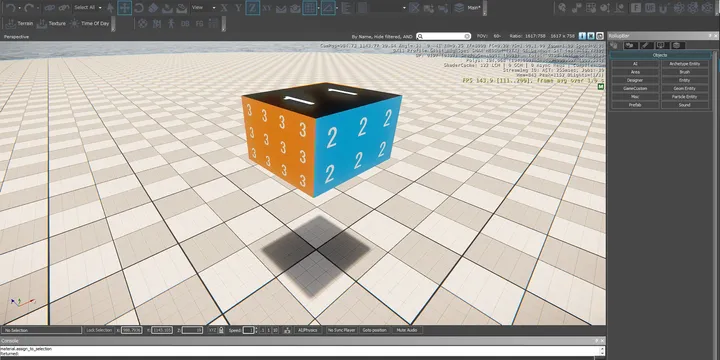Open the Terrain editor
Screen dimensions: 720x360
(19, 23)
